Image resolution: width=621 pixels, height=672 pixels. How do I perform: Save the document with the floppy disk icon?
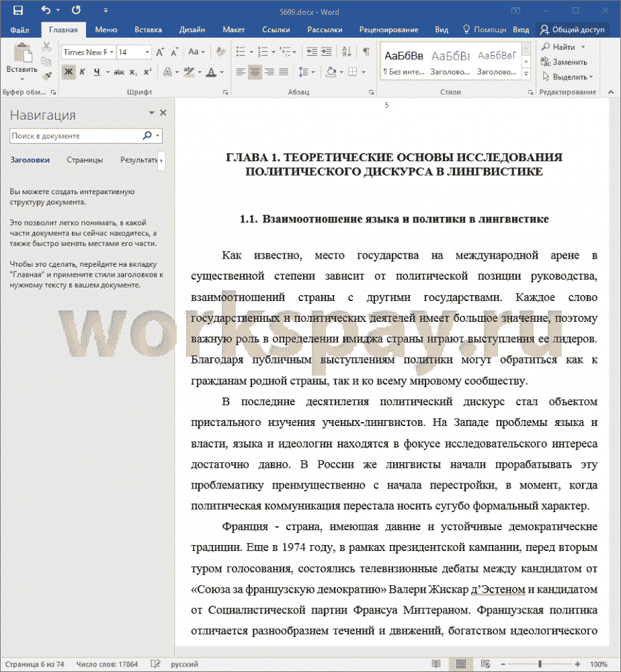[18, 10]
